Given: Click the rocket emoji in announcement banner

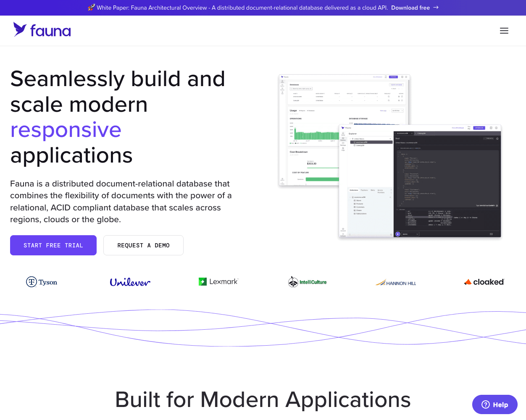Looking at the screenshot, I should [91, 8].
